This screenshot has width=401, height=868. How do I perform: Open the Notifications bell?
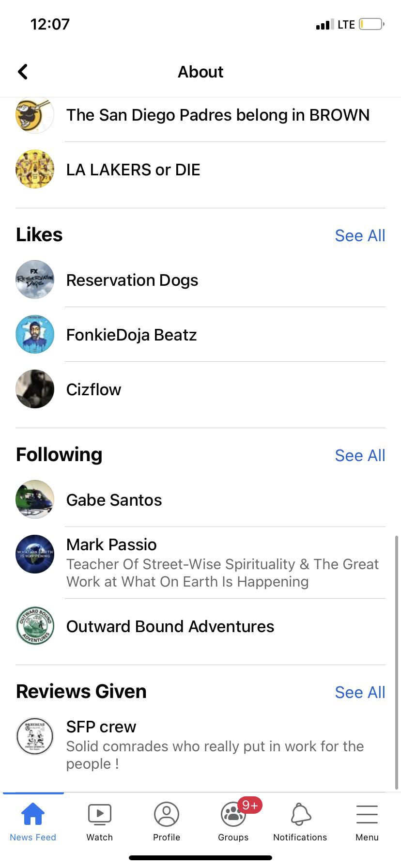tap(300, 821)
